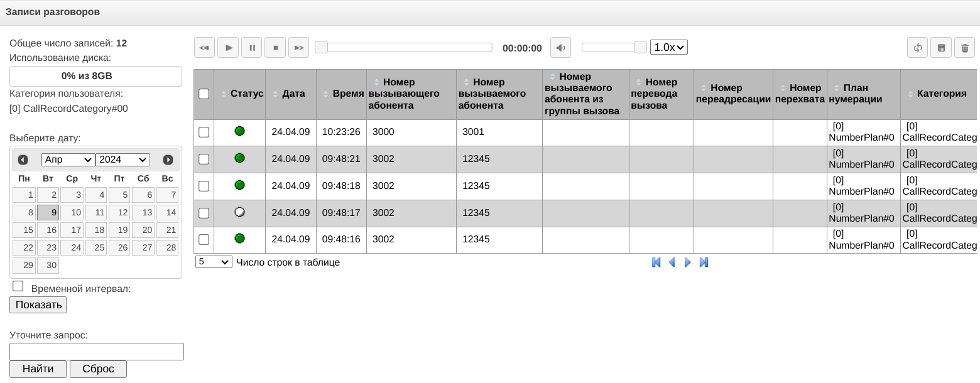This screenshot has width=980, height=383.
Task: Pause the recording playback
Action: (251, 48)
